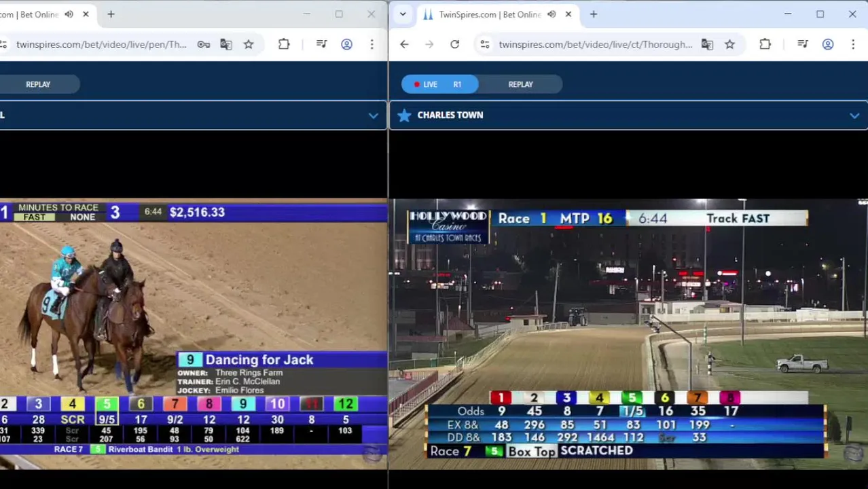The height and width of the screenshot is (489, 868).
Task: Switch to REPLAY in right window
Action: 521,84
